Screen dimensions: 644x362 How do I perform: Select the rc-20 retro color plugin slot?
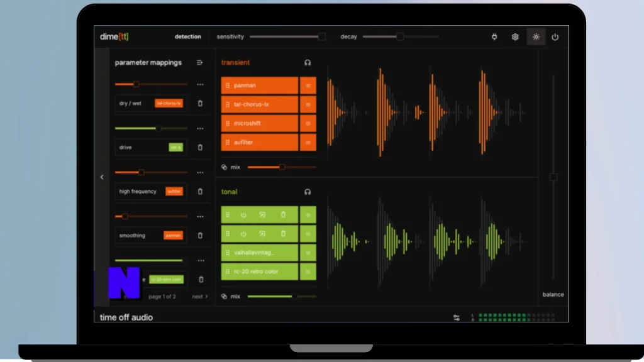tap(260, 271)
